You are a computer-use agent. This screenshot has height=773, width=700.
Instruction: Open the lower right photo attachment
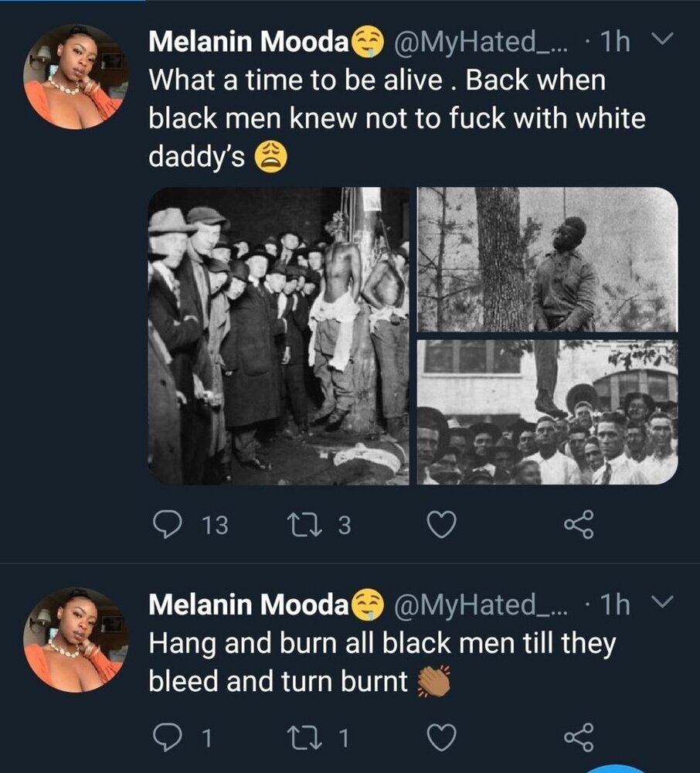pos(548,413)
